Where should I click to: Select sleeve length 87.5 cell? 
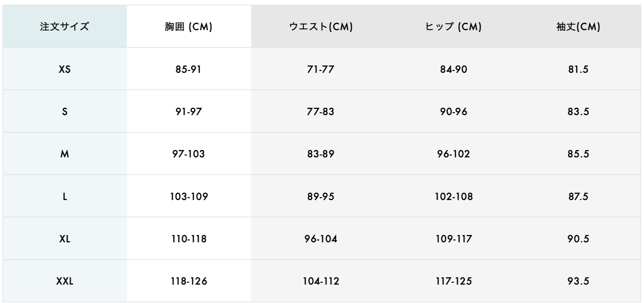pos(578,196)
